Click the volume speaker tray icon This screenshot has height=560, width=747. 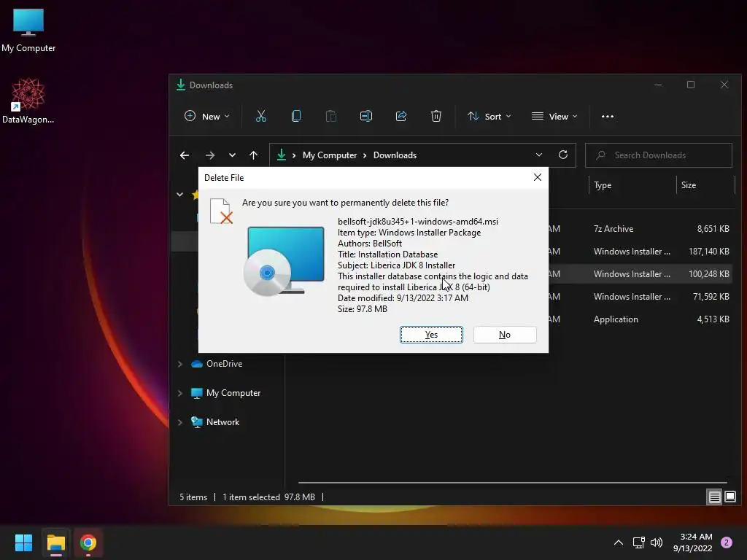(x=657, y=542)
